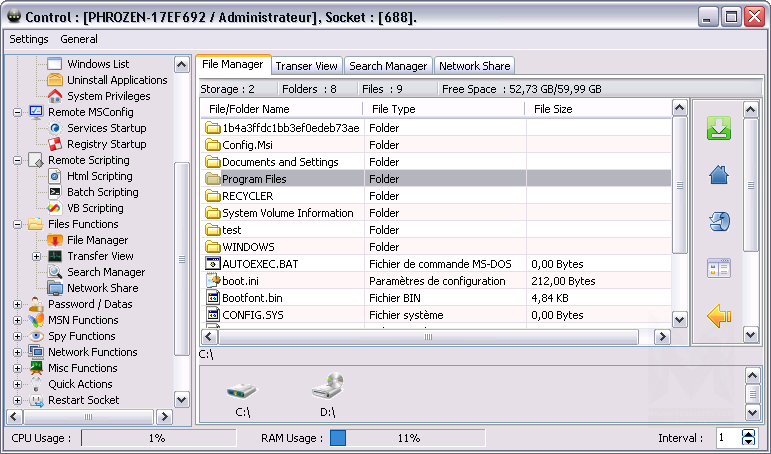The width and height of the screenshot is (771, 454).
Task: Click the orange back arrow icon
Action: [719, 317]
